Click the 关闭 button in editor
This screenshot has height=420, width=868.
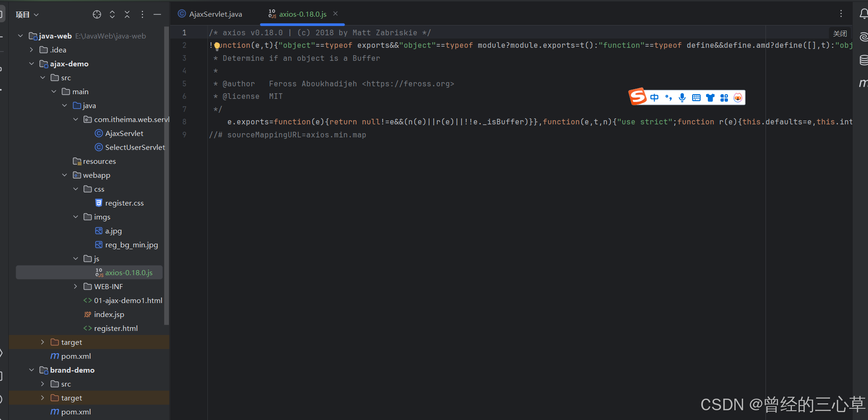coord(840,33)
